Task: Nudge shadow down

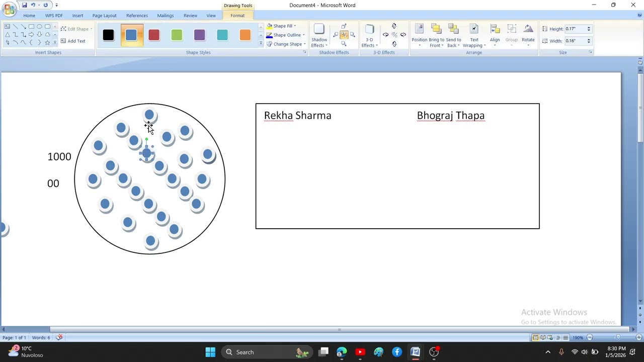Action: click(344, 44)
